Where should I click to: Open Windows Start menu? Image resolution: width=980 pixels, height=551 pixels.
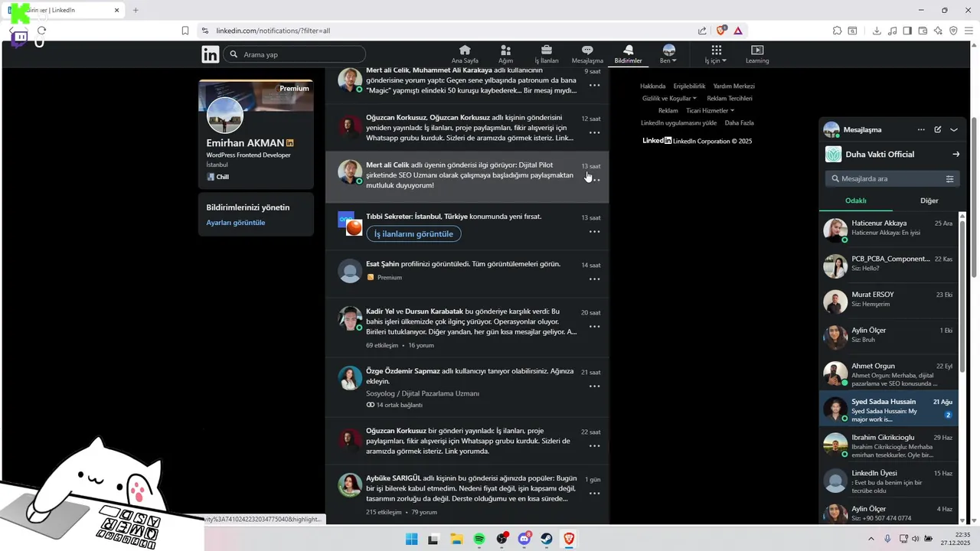[411, 539]
